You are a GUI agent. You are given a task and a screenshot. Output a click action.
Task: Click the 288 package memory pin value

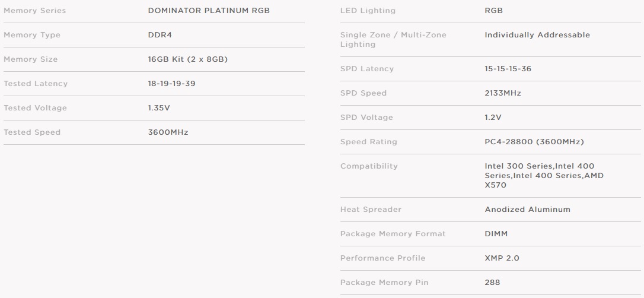[x=492, y=283]
